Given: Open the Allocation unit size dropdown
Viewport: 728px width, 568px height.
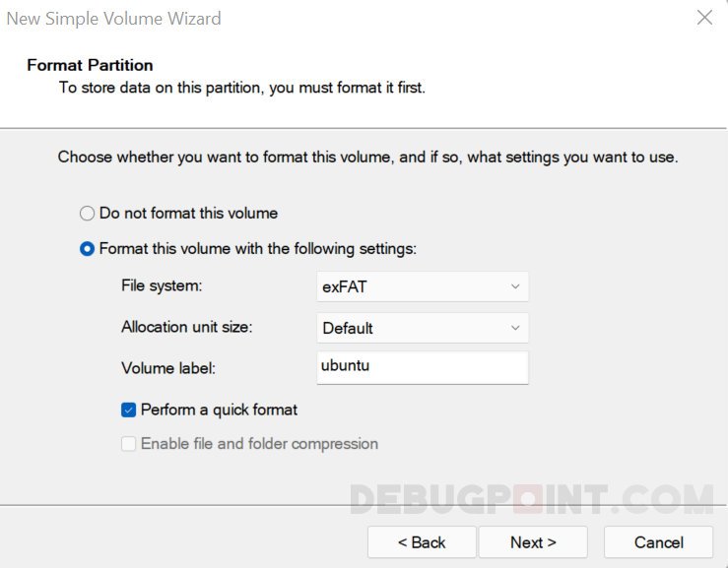Looking at the screenshot, I should 422,328.
